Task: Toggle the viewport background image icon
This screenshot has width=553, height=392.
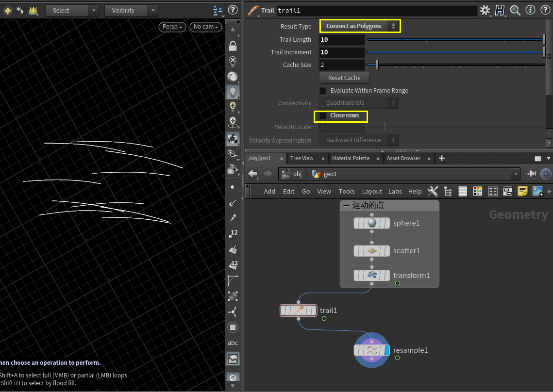Action: click(233, 359)
